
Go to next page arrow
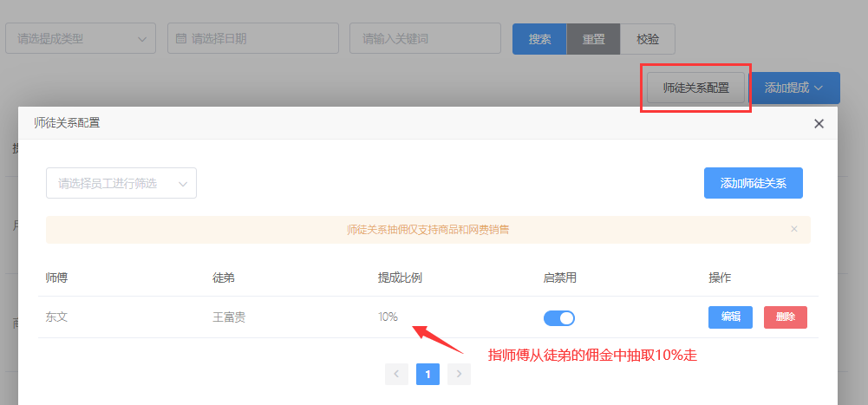coord(459,374)
